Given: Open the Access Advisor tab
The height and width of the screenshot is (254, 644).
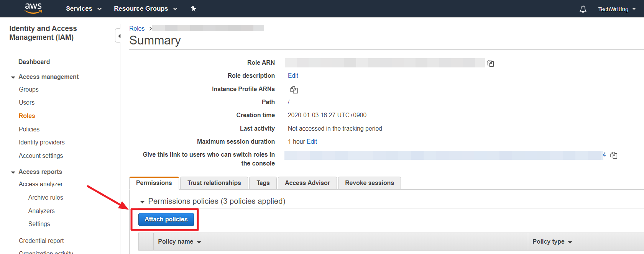Looking at the screenshot, I should click(307, 183).
